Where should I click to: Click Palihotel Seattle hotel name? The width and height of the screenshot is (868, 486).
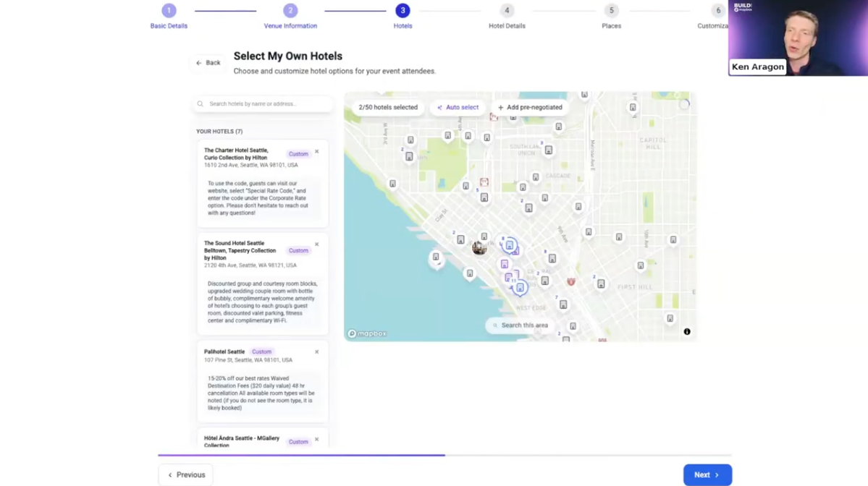click(x=224, y=351)
